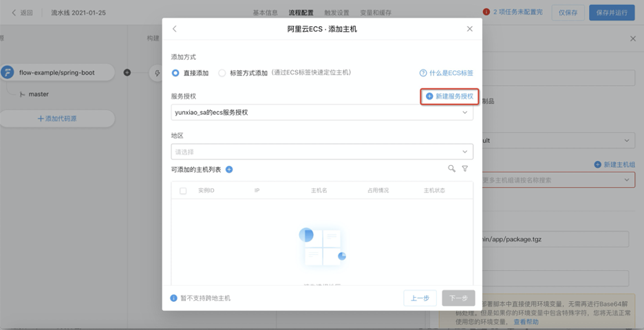Open the 地区 dropdown
This screenshot has width=644, height=330.
pyautogui.click(x=322, y=152)
